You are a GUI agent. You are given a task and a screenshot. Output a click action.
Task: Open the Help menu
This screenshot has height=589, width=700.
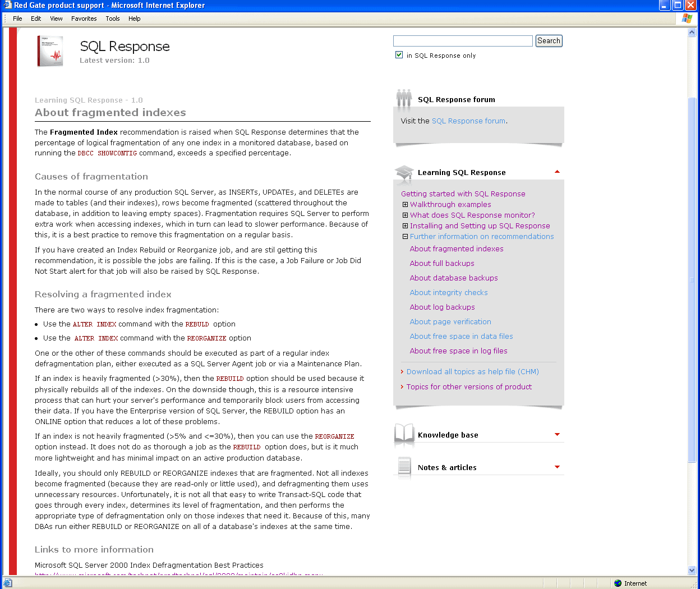[x=135, y=19]
